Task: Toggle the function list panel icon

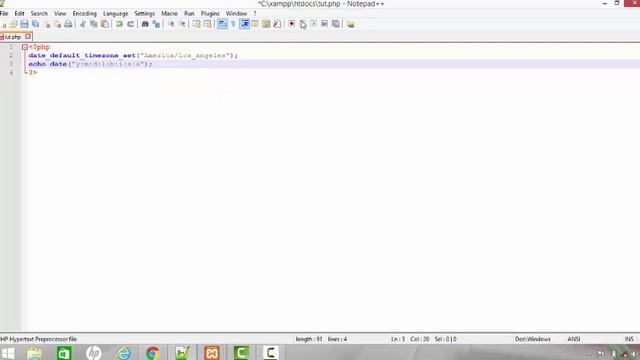Action: (277, 24)
